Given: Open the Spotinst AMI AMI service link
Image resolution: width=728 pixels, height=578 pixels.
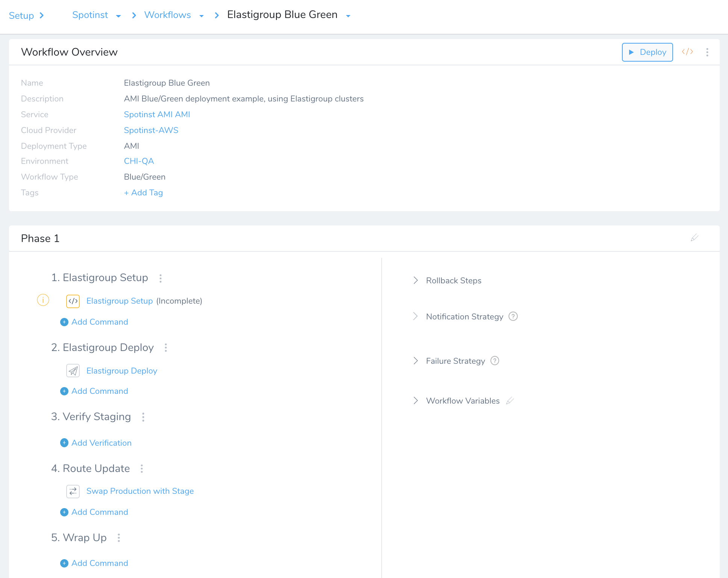Looking at the screenshot, I should (157, 114).
